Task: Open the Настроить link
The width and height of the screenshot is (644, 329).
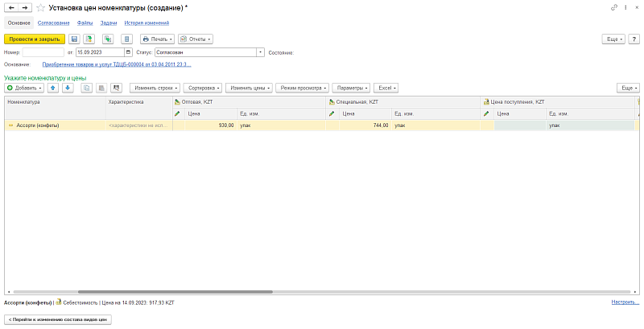Action: pos(625,302)
